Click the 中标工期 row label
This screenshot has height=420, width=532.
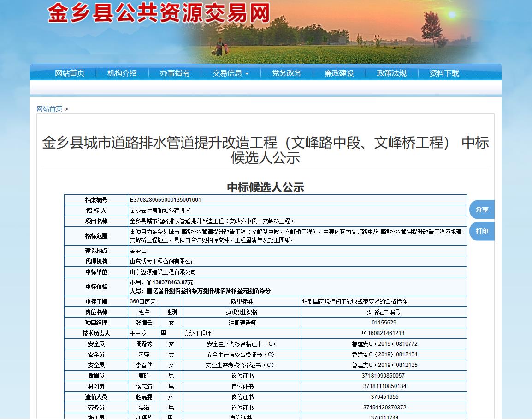tap(96, 301)
